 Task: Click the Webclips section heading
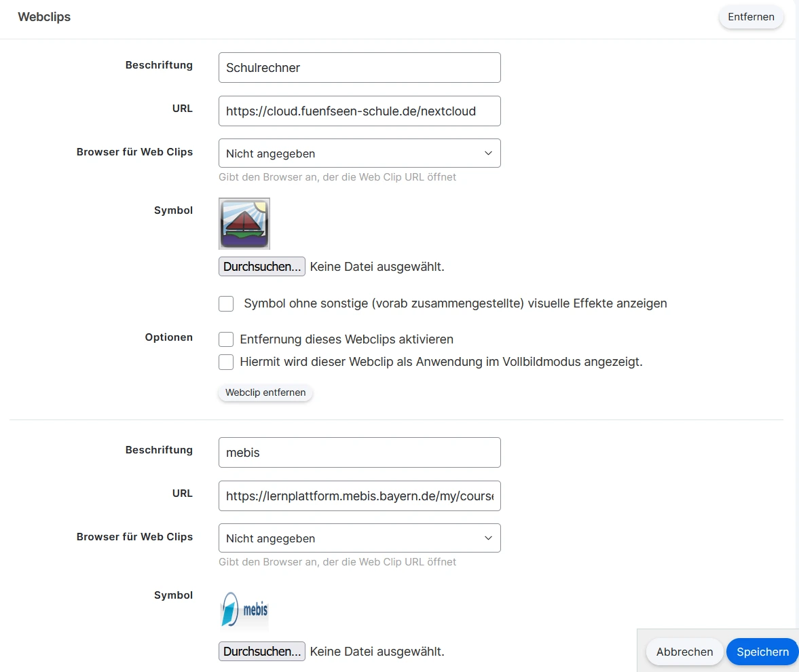pos(44,17)
